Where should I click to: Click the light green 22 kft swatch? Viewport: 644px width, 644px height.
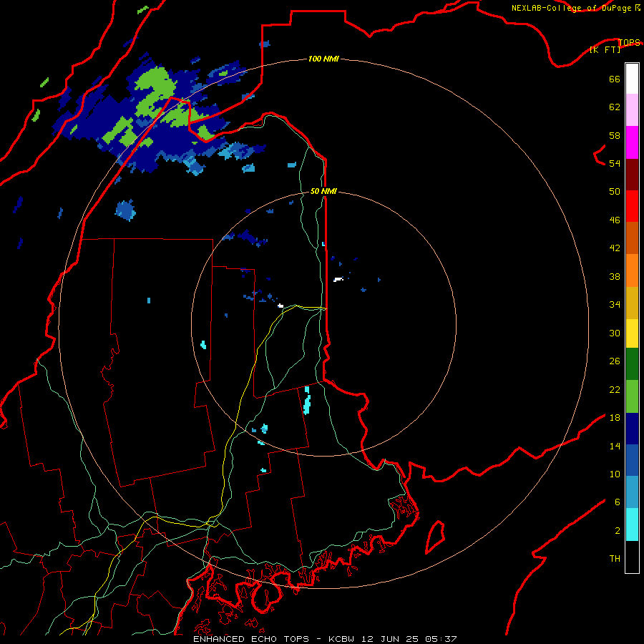(632, 396)
